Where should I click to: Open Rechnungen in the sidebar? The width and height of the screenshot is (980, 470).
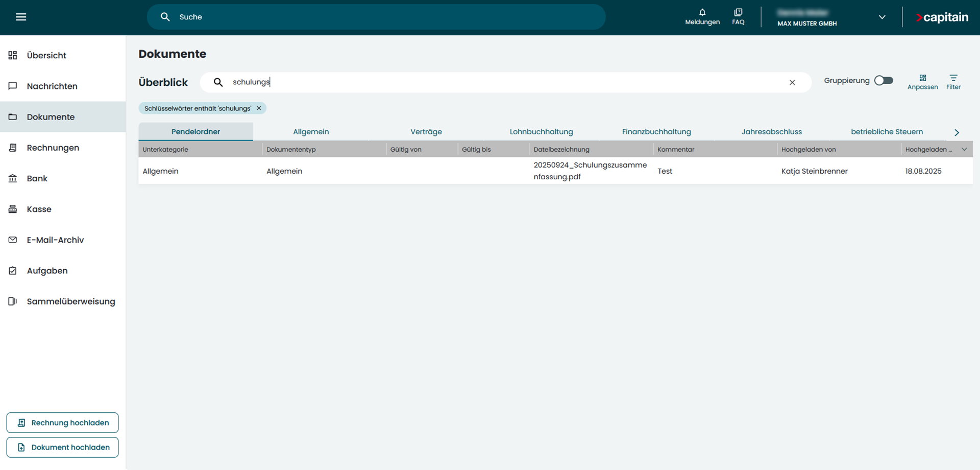click(x=53, y=148)
